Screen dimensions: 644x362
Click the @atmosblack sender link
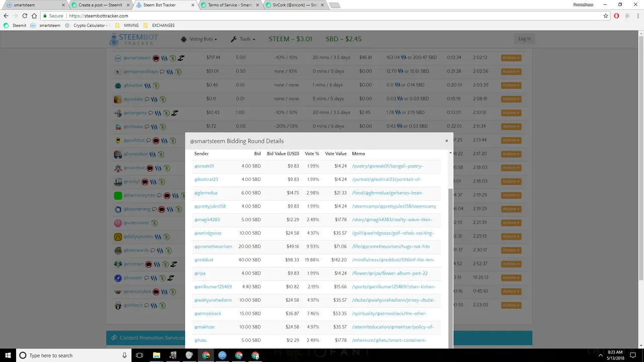tap(208, 314)
